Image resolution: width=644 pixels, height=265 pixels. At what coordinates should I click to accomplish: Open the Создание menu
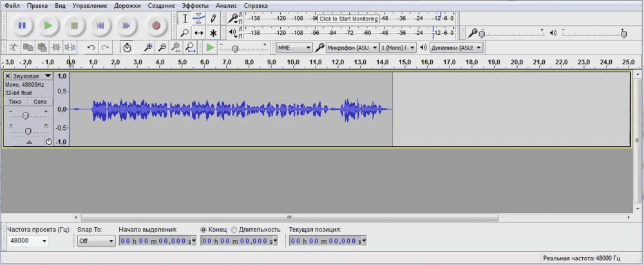click(162, 6)
